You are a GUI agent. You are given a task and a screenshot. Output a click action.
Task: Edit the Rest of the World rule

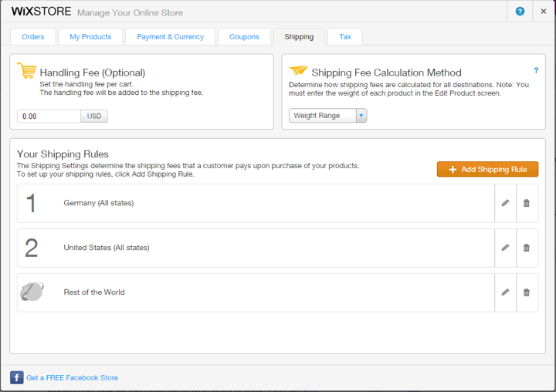[505, 292]
